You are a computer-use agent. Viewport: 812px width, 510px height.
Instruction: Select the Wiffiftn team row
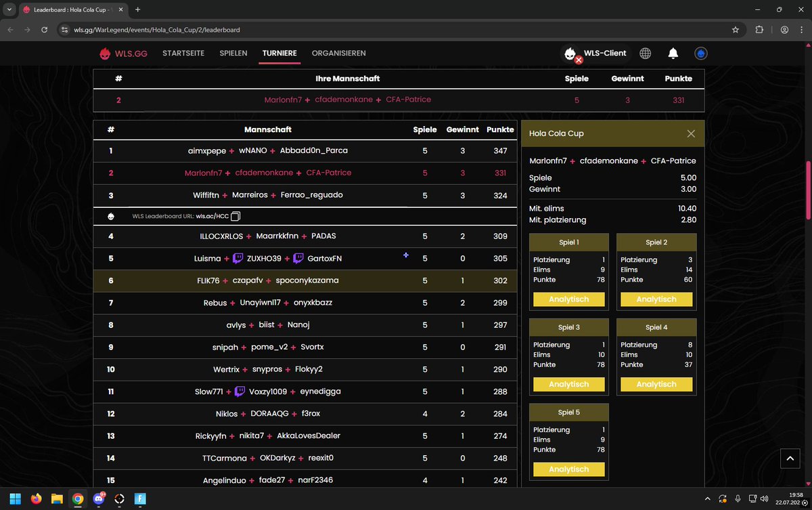[305, 195]
